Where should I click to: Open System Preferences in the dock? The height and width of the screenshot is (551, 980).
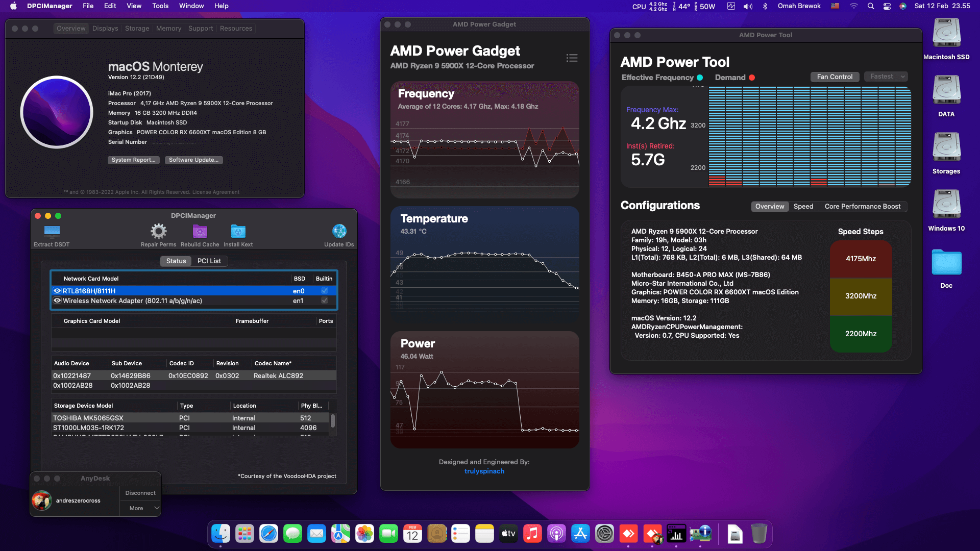coord(604,534)
